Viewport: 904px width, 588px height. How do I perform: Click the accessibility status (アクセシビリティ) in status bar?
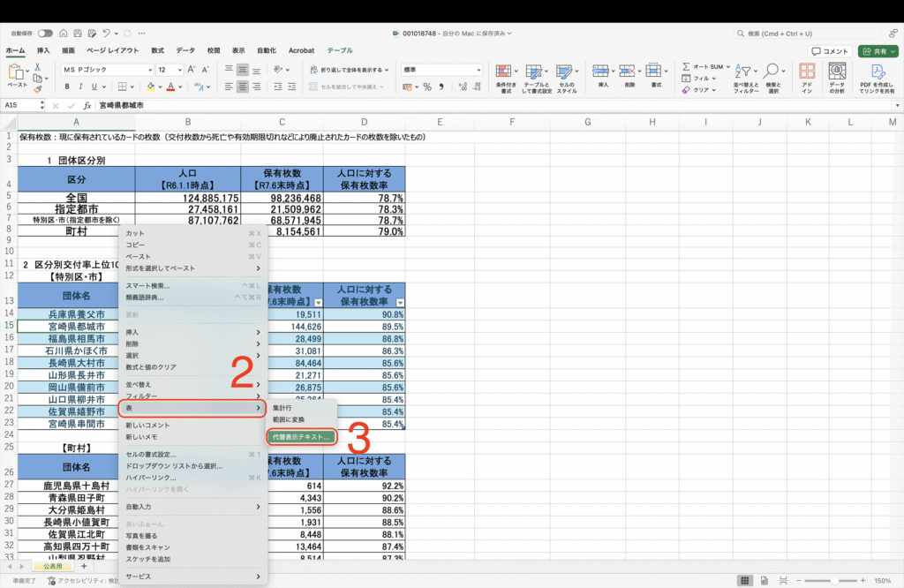[x=84, y=581]
